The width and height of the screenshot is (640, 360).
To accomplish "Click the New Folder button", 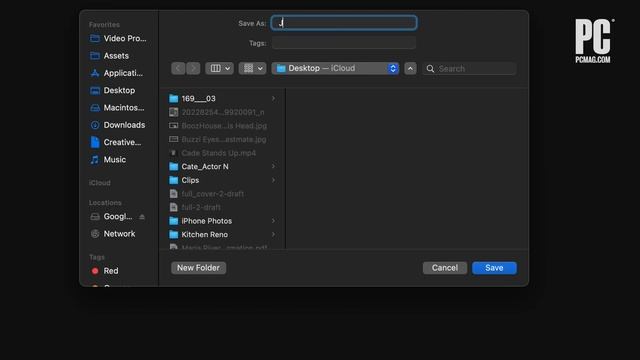I will [198, 268].
